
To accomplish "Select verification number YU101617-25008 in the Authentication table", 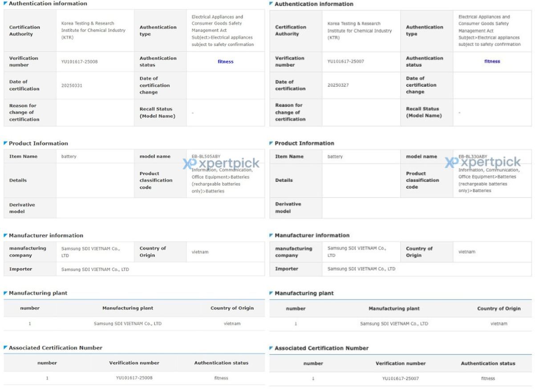I will click(x=79, y=62).
